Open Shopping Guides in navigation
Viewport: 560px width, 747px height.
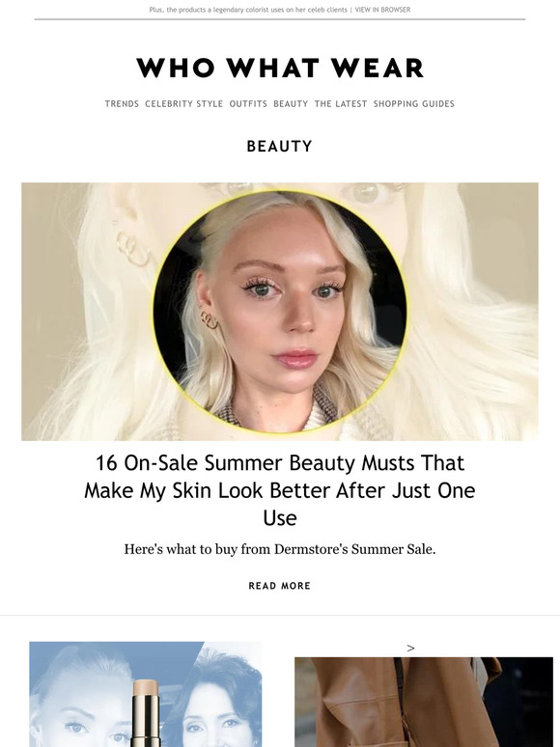pyautogui.click(x=413, y=104)
